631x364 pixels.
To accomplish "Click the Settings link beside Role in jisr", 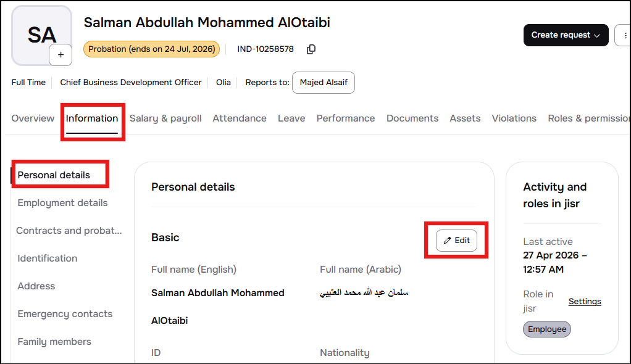I will 585,301.
